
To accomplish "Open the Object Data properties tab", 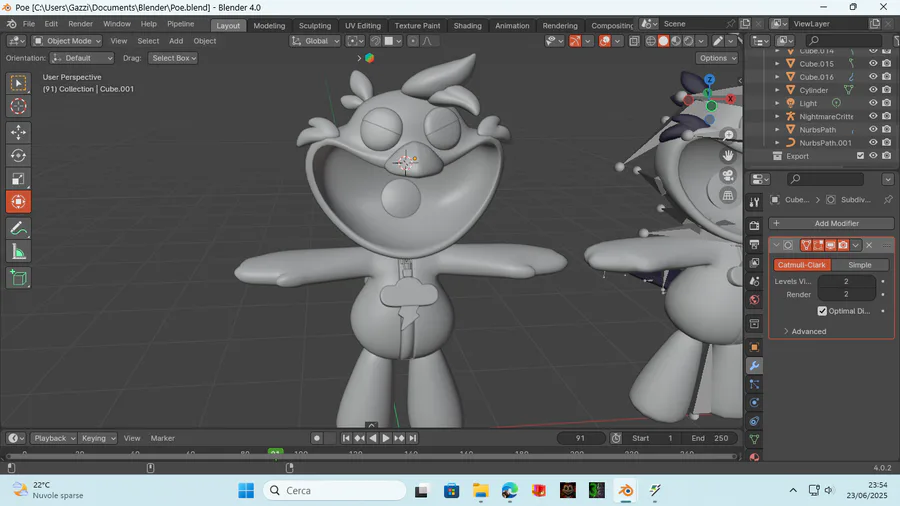I will point(754,439).
